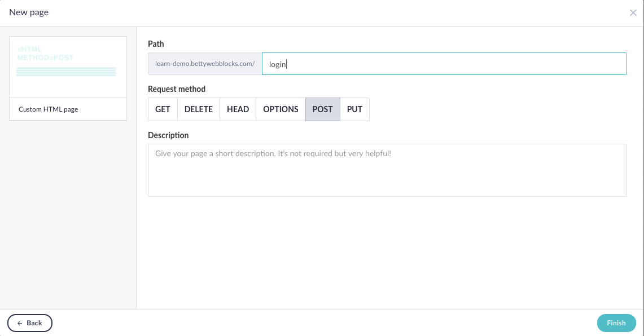Select the HEAD request method
644x336 pixels.
pos(238,109)
